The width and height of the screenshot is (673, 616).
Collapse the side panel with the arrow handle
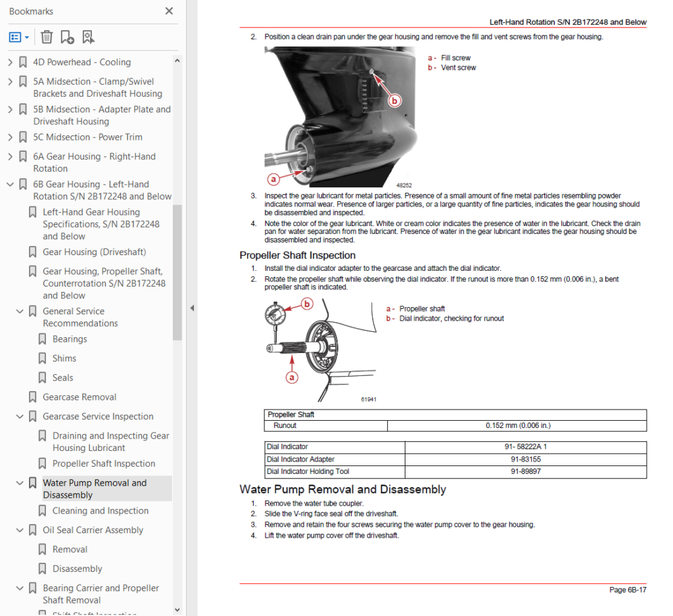coord(192,308)
